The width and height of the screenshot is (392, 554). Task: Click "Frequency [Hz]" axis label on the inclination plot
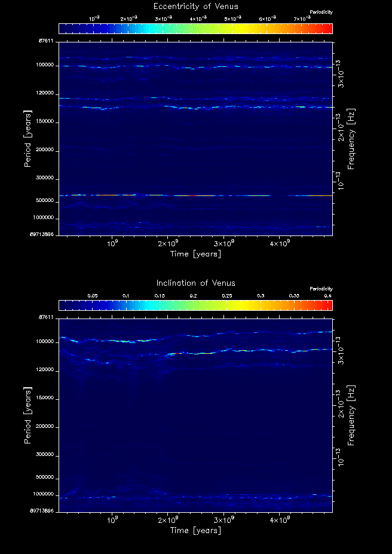351,414
